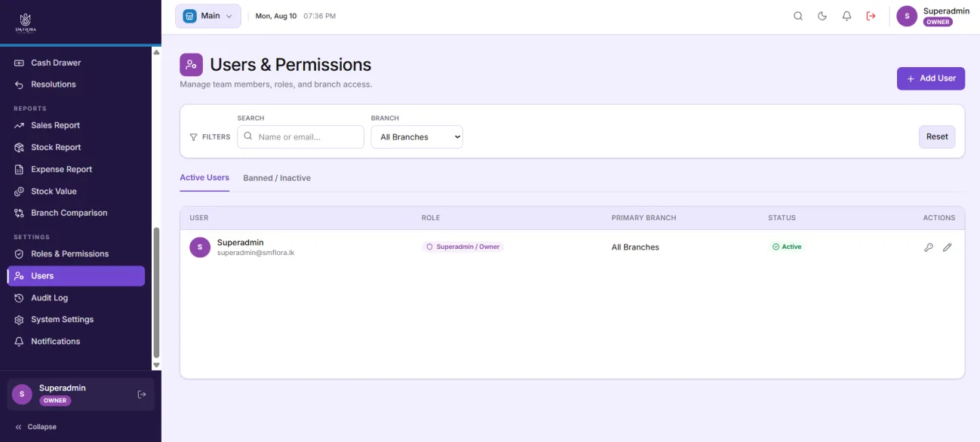Click the Superadmin avatar in top bar
The height and width of the screenshot is (442, 980).
tap(907, 16)
